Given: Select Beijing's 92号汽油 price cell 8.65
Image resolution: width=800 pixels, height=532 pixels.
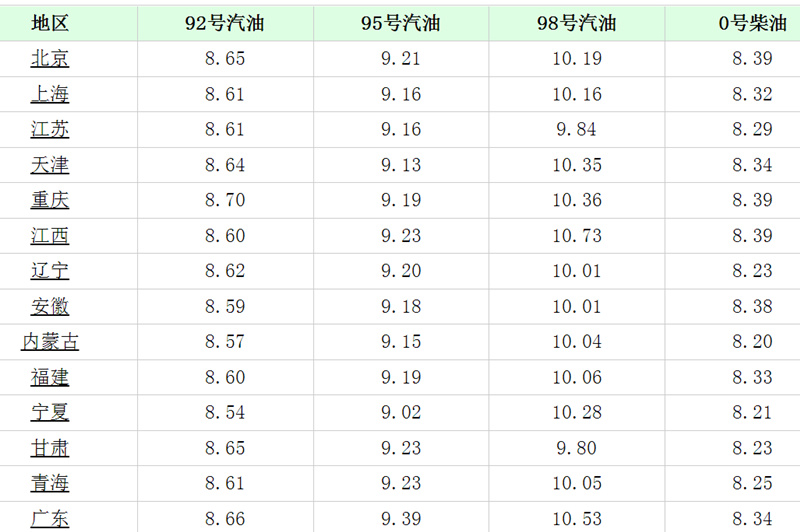Looking at the screenshot, I should pos(225,59).
